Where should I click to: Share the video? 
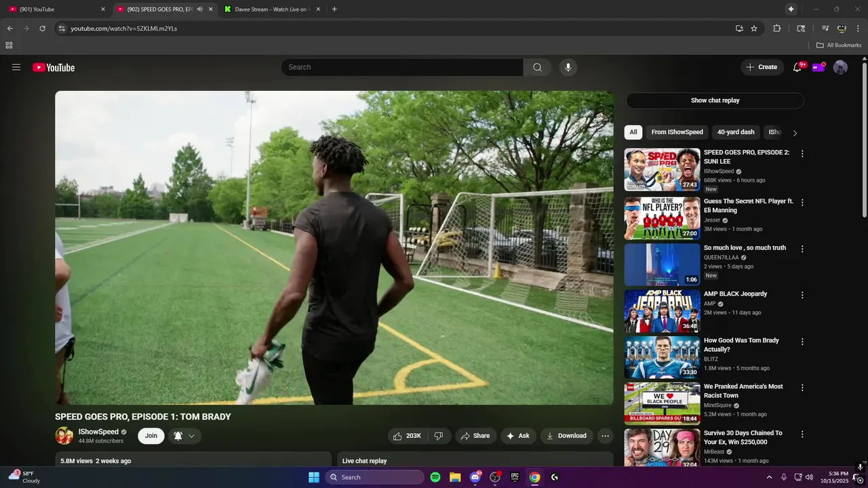coord(475,436)
